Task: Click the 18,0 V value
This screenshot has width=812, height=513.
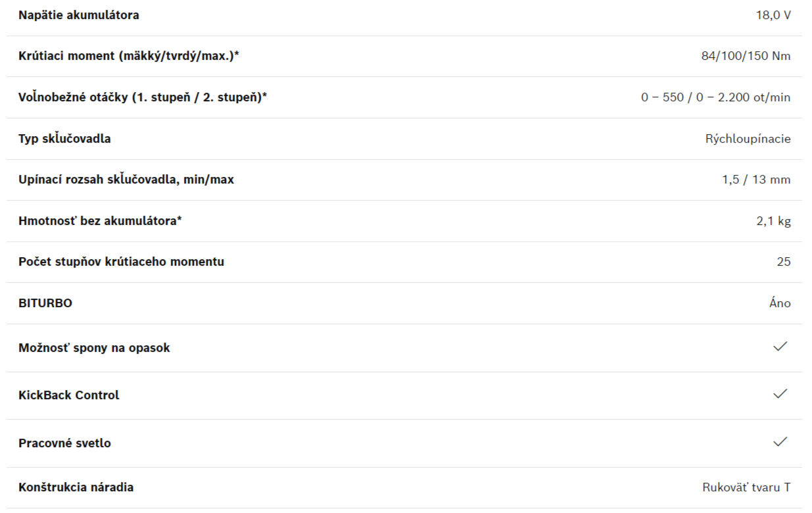Action: point(773,15)
